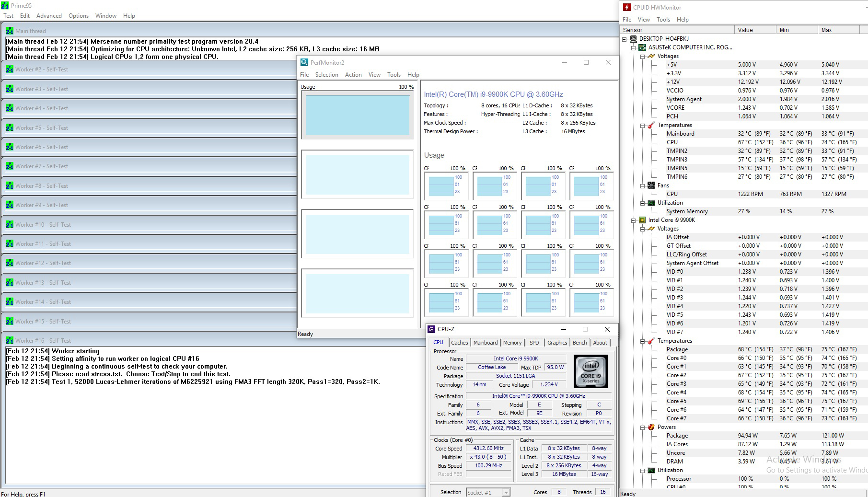Select the Intel Core i9 9900K chip icon
Screen dimensions: 868x497
click(642, 220)
